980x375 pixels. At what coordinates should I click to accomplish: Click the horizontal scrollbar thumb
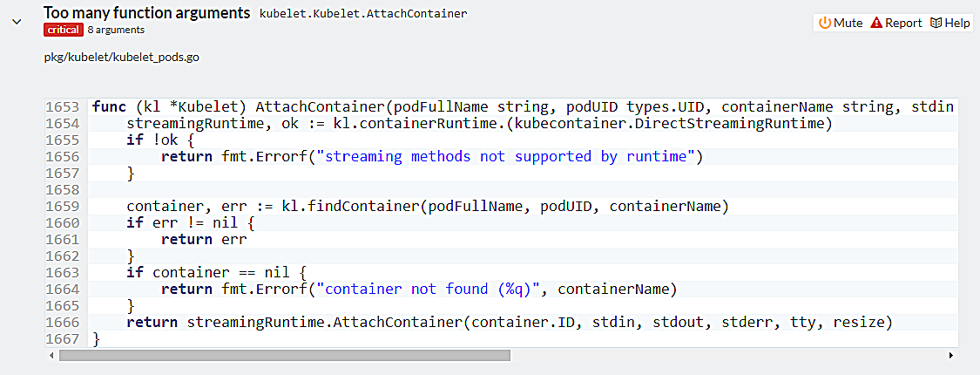tap(284, 355)
